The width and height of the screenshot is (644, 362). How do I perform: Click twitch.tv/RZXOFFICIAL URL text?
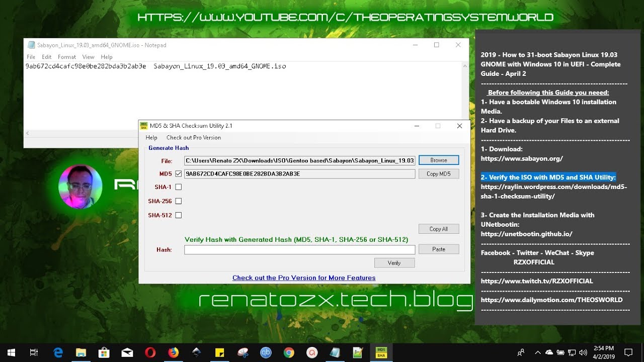[x=537, y=281]
